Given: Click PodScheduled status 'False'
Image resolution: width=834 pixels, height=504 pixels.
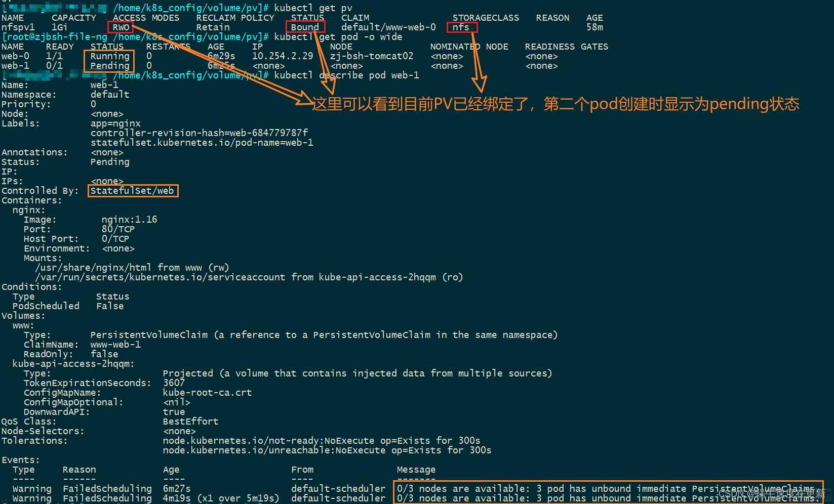Looking at the screenshot, I should click(x=110, y=306).
